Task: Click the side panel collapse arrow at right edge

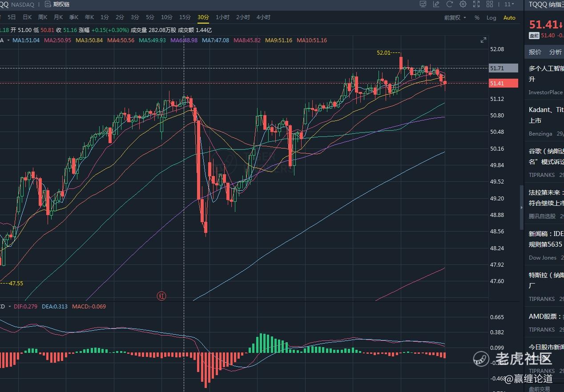Action: (522, 208)
